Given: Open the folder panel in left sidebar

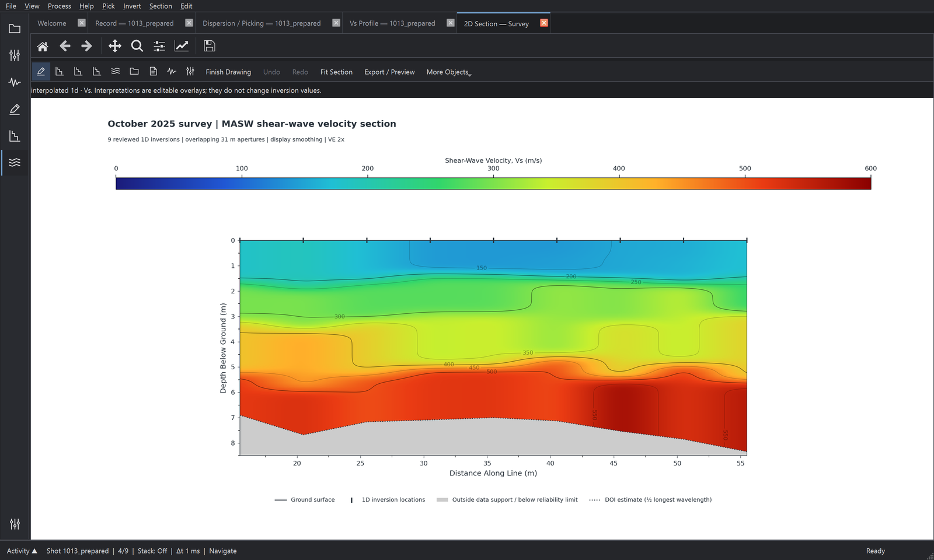Looking at the screenshot, I should (15, 29).
